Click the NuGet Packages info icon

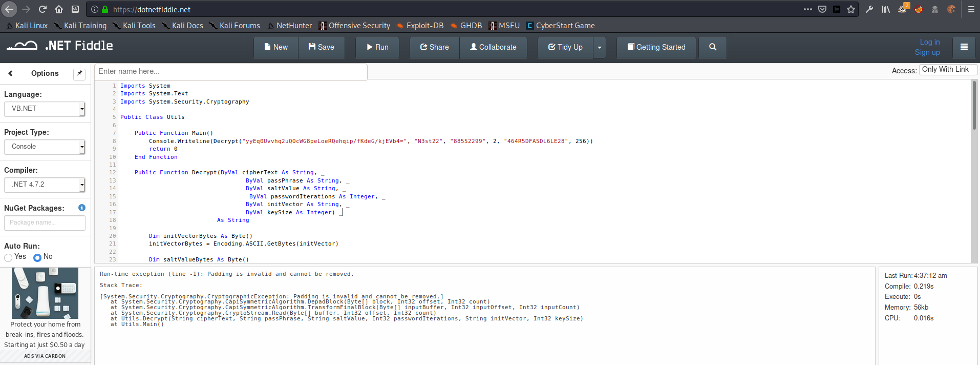82,208
